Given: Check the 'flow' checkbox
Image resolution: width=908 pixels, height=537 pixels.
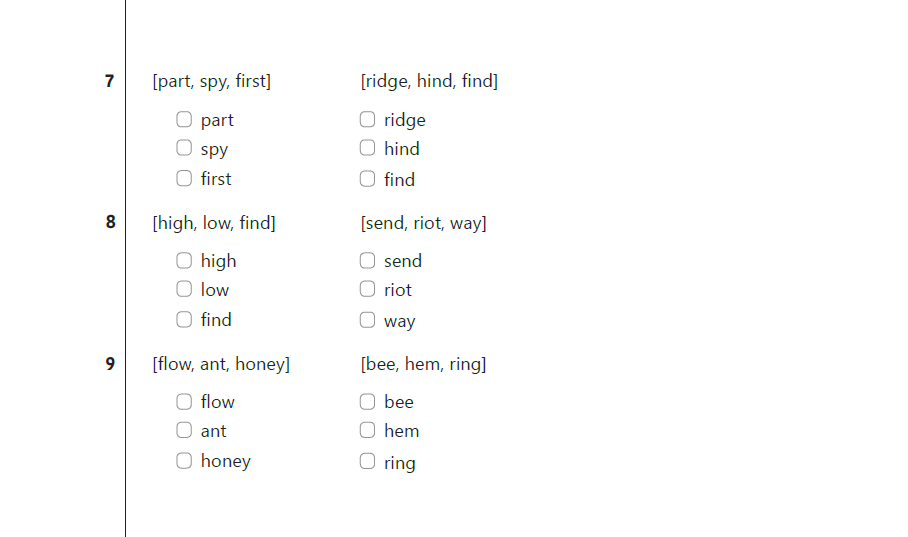Looking at the screenshot, I should tap(184, 402).
